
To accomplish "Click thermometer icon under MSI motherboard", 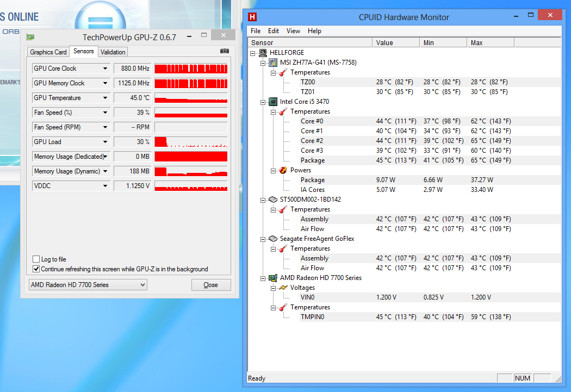I will pyautogui.click(x=283, y=72).
